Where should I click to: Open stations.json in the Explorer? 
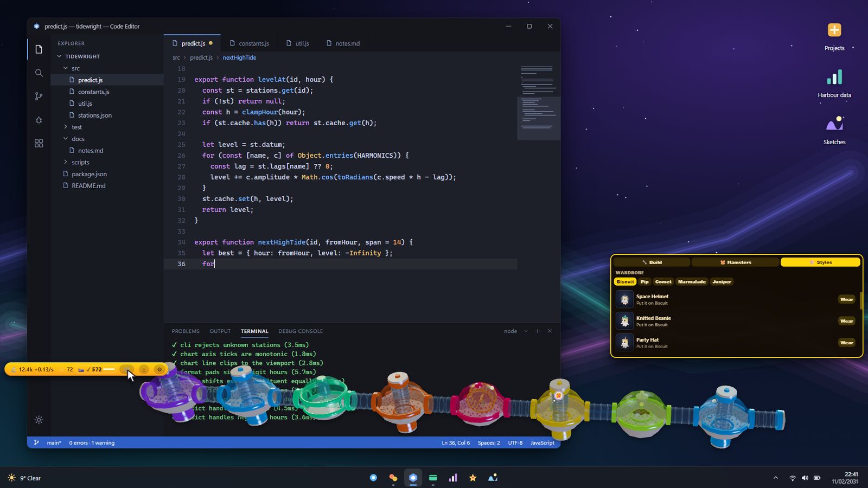click(107, 115)
